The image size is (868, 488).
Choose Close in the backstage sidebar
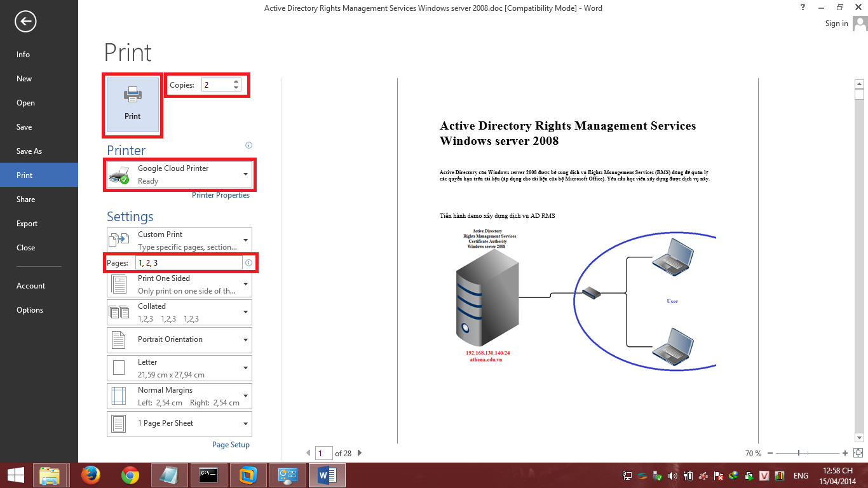[x=39, y=248]
